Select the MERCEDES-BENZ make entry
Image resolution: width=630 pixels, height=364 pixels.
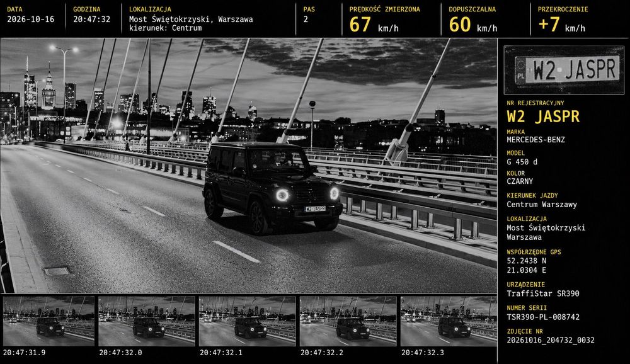[x=535, y=140]
